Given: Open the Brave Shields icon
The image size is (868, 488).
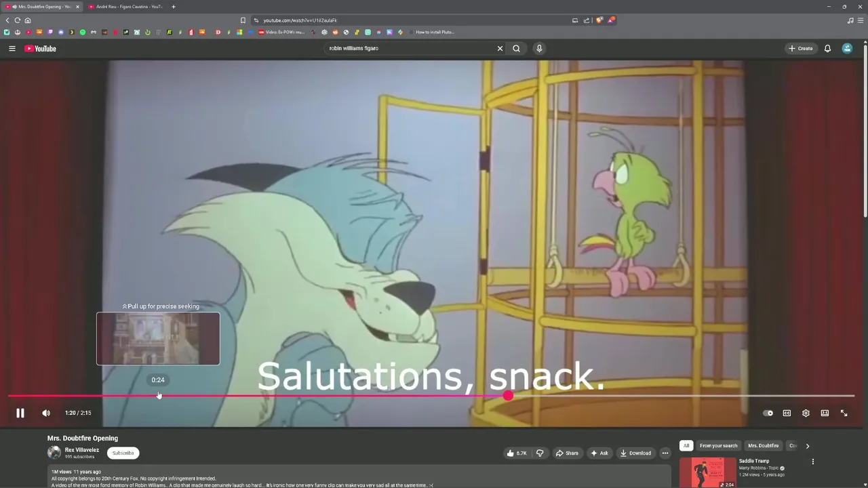Looking at the screenshot, I should (599, 20).
